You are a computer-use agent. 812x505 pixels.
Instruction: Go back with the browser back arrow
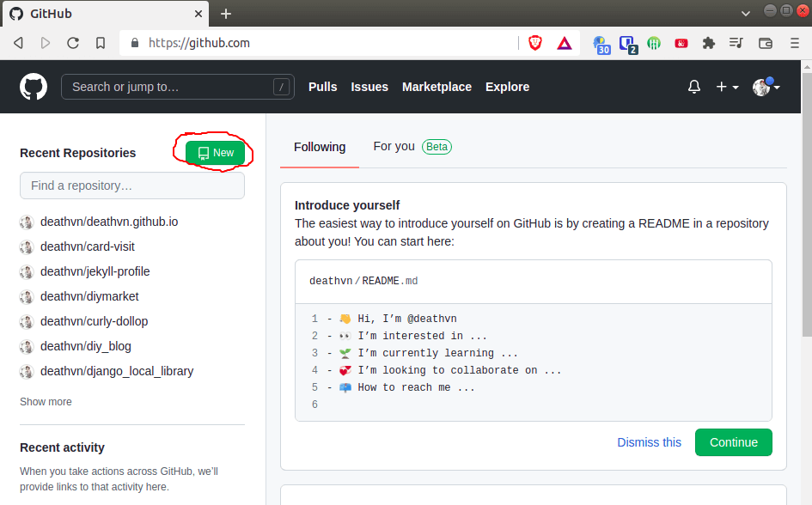point(19,43)
